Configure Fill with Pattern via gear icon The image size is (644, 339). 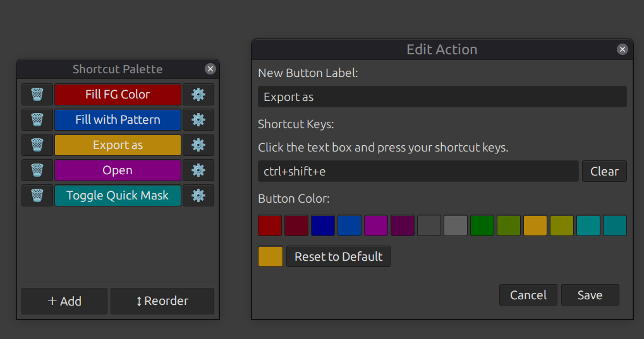(198, 120)
